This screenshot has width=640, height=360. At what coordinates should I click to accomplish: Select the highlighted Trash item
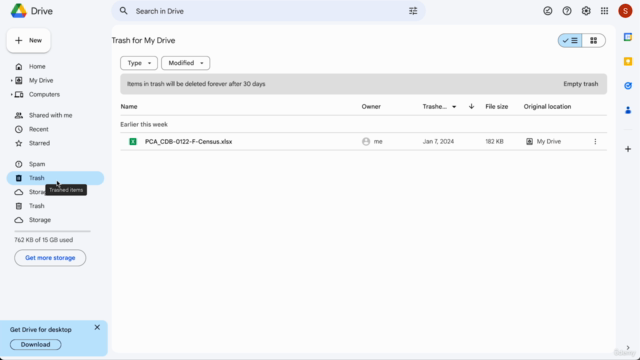click(55, 178)
